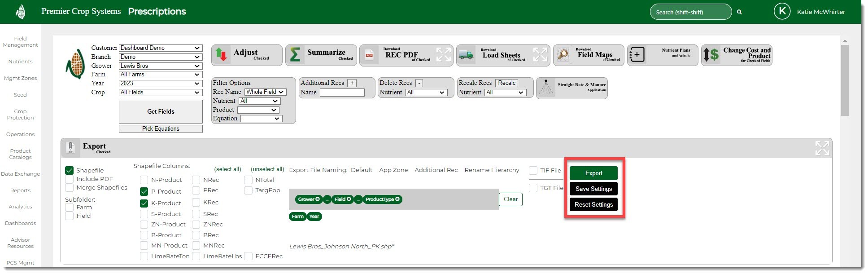The height and width of the screenshot is (274, 868).
Task: Expand the Year dropdown
Action: point(160,83)
